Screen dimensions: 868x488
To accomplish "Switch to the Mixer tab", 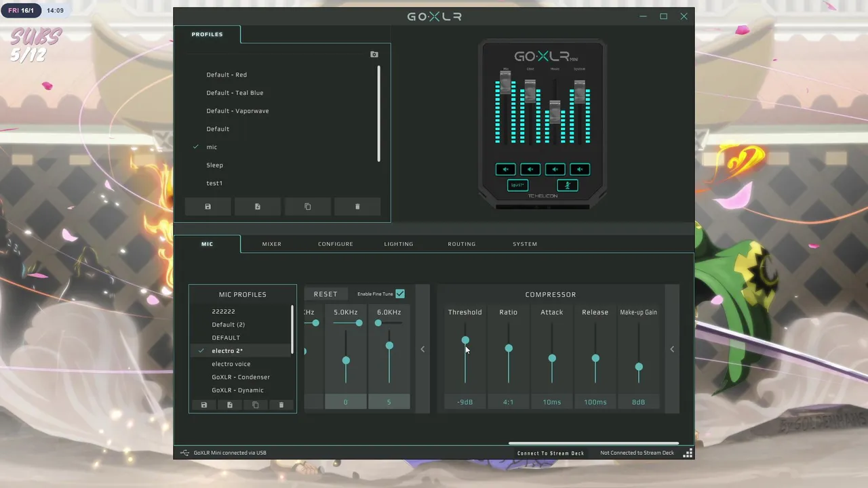I will pos(272,244).
